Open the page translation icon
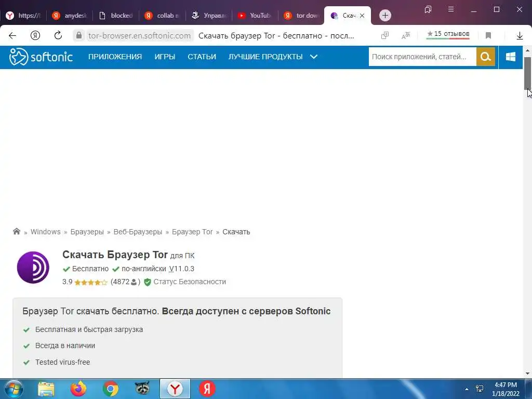 click(x=406, y=36)
